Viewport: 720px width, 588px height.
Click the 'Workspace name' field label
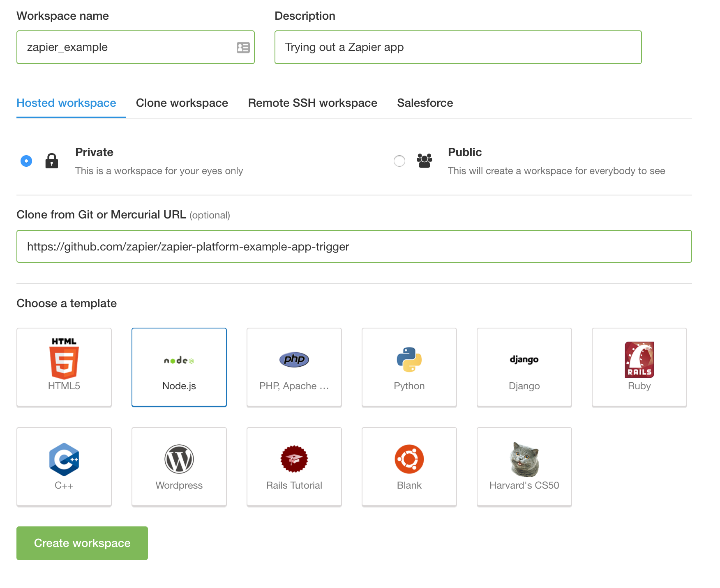pos(63,16)
